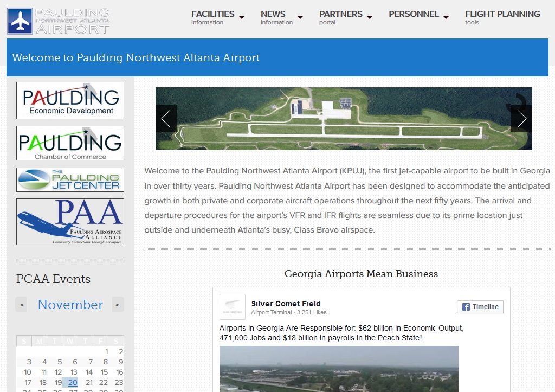Select November 13 in the events calendar
Screen dimensions: 555x392
tap(74, 372)
